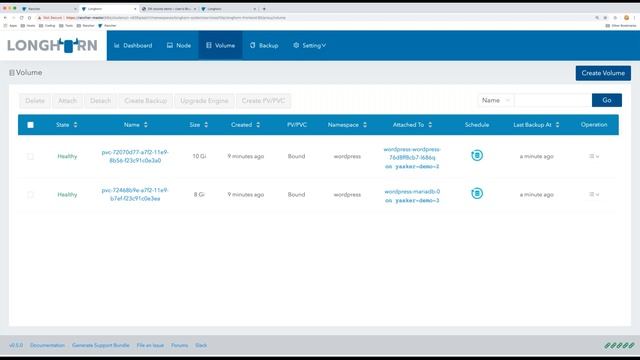Screen dimensions: 640x360
Task: Click the Detach button
Action: 100,100
